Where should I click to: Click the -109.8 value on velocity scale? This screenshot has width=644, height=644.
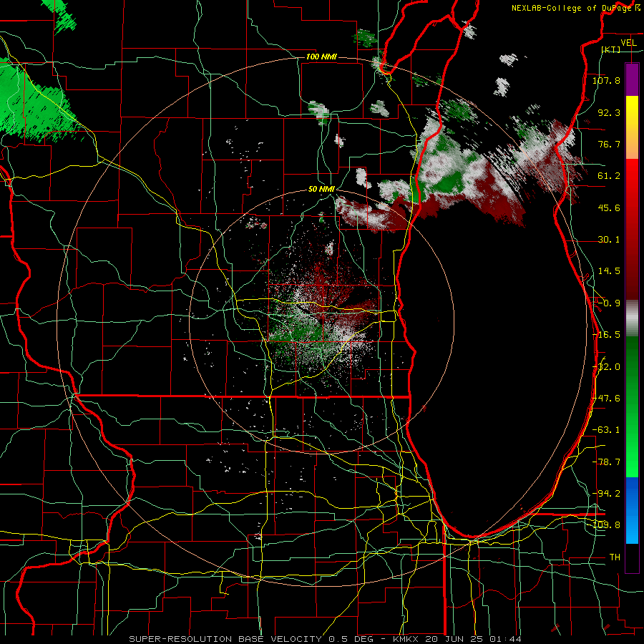(x=606, y=525)
